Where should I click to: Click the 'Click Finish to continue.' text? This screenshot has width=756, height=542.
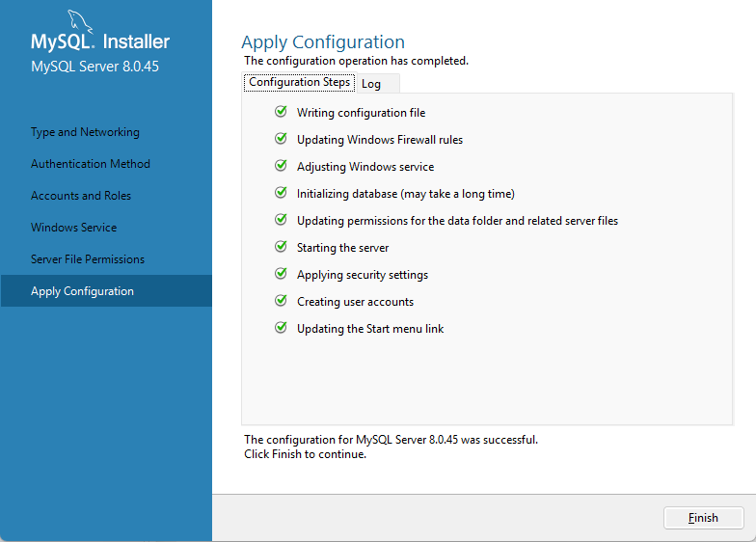point(305,454)
